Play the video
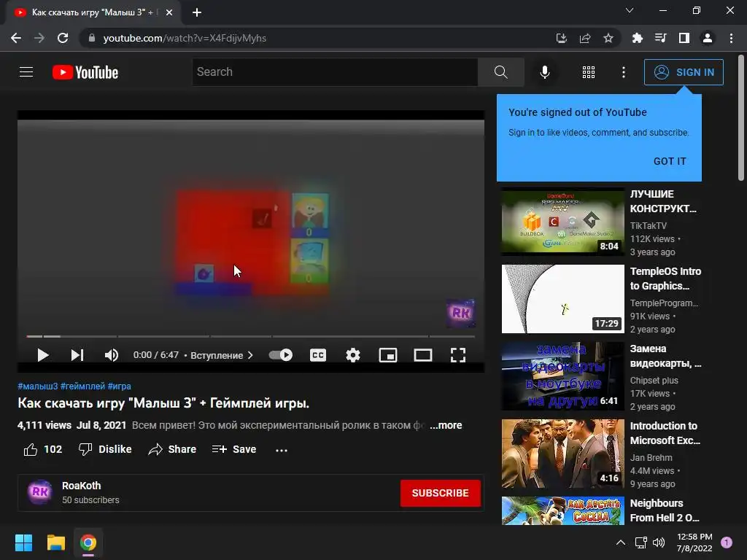Image resolution: width=747 pixels, height=560 pixels. tap(43, 355)
